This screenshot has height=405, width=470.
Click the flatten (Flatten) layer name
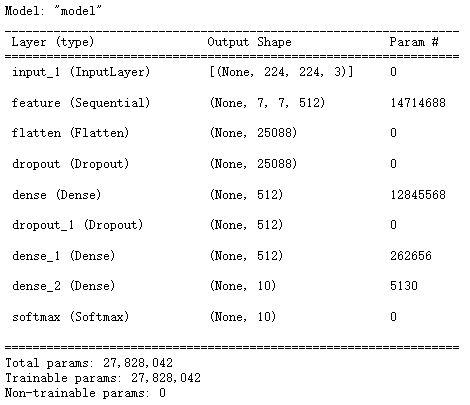tap(70, 133)
